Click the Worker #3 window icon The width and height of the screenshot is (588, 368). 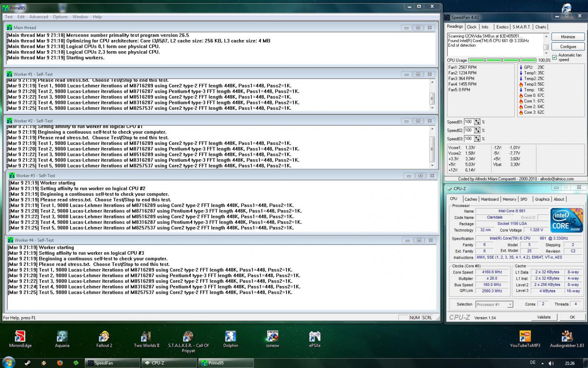pos(12,175)
